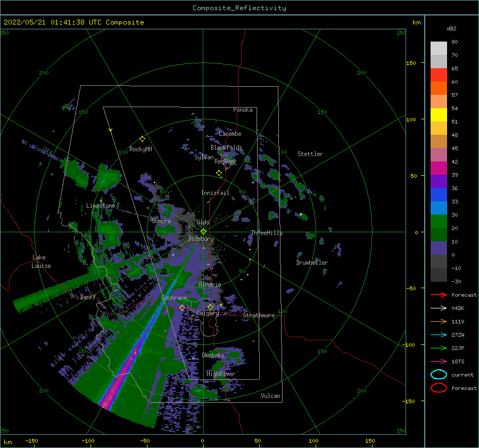Screen dimensions: 479x448
Task: Click the Sylvan label
Action: point(204,157)
